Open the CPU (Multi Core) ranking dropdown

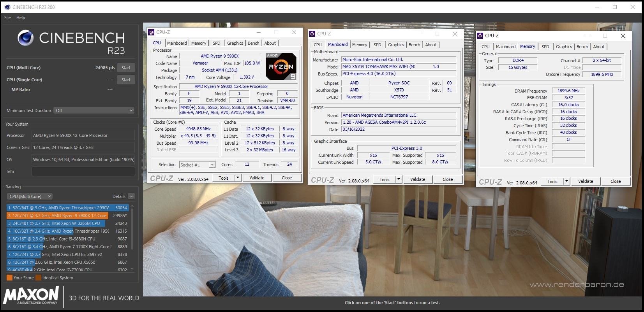30,196
